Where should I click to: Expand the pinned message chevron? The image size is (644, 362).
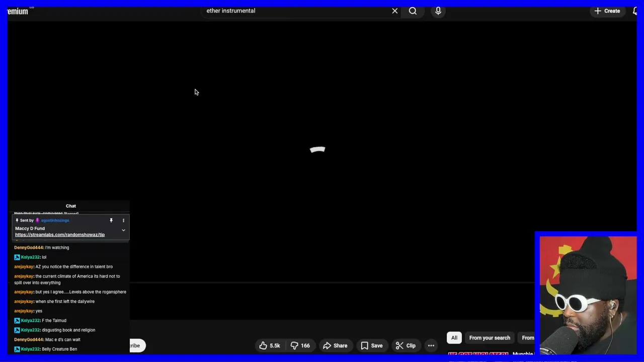point(123,230)
